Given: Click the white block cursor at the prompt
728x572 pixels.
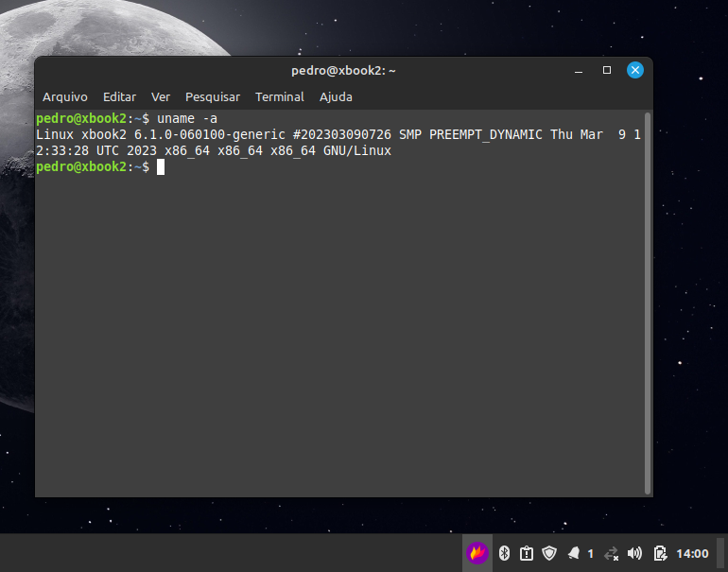Looking at the screenshot, I should point(161,167).
